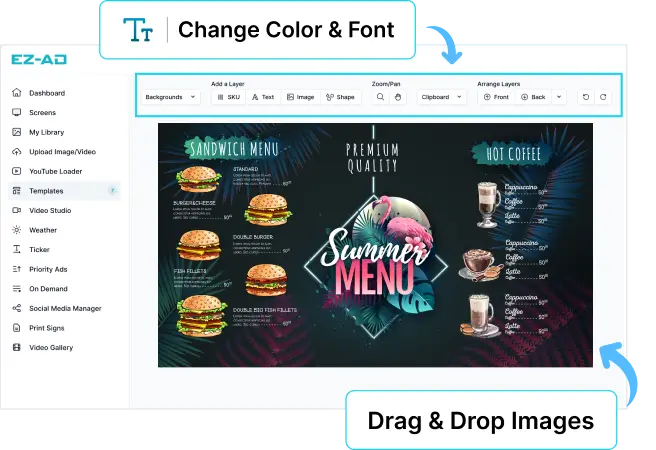The image size is (656, 450).
Task: Open Upload Image/Video
Action: [x=62, y=152]
